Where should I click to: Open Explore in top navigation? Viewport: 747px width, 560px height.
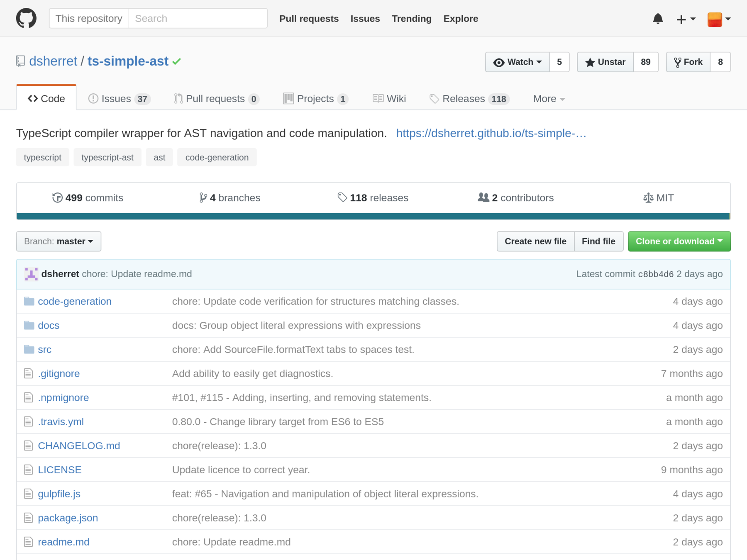461,19
